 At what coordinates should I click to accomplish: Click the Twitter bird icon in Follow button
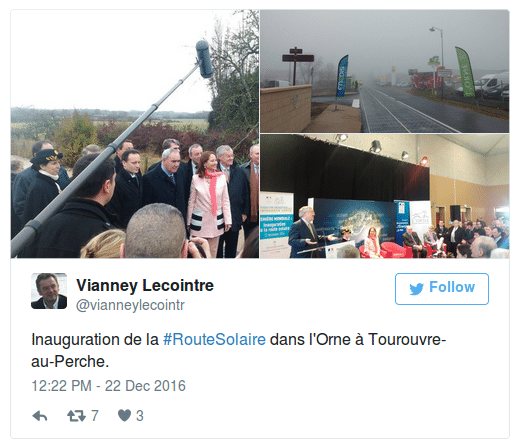[416, 289]
